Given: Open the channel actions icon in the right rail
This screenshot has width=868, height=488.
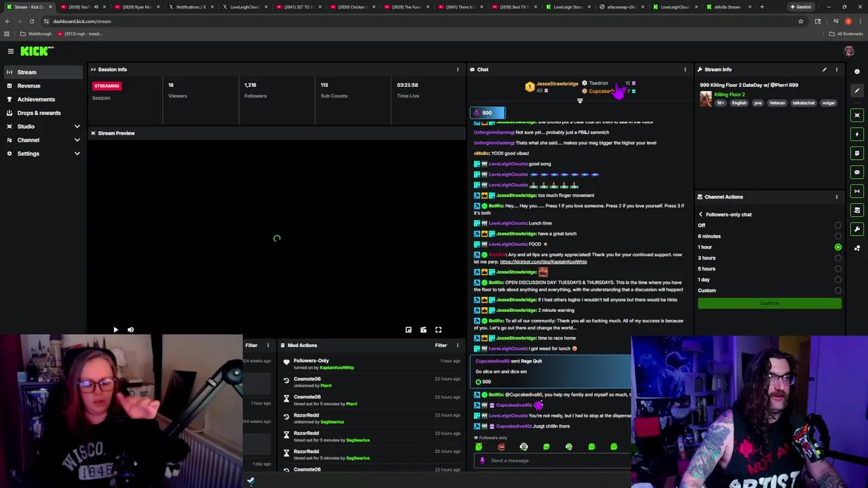Looking at the screenshot, I should point(857,210).
